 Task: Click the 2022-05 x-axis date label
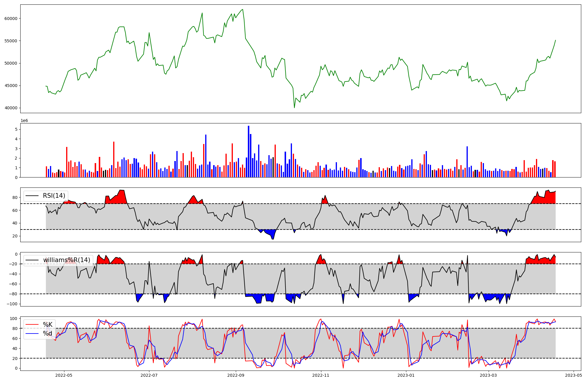coord(64,375)
